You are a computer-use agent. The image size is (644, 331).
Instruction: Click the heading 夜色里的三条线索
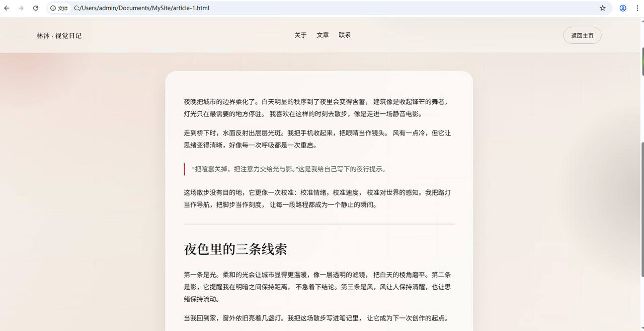click(235, 249)
